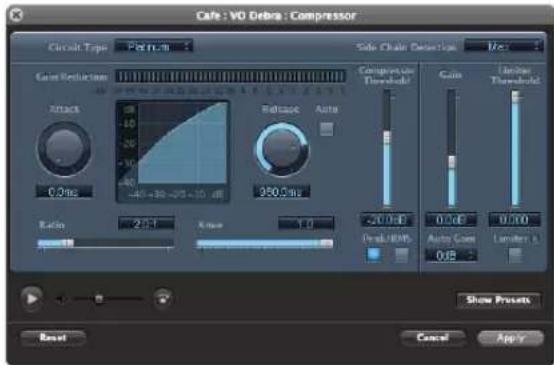This screenshot has height=365, width=554.
Task: Click the round icon right of volume slider
Action: (163, 298)
